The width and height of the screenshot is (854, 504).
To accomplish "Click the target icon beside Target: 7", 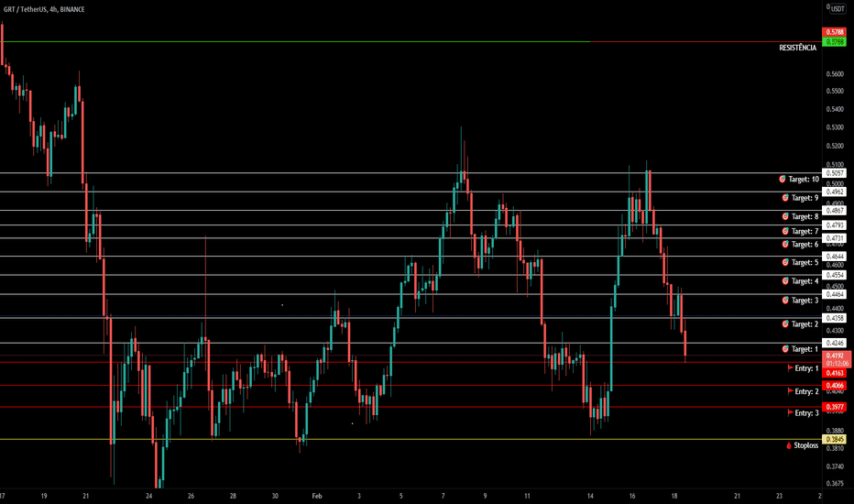I will click(785, 231).
